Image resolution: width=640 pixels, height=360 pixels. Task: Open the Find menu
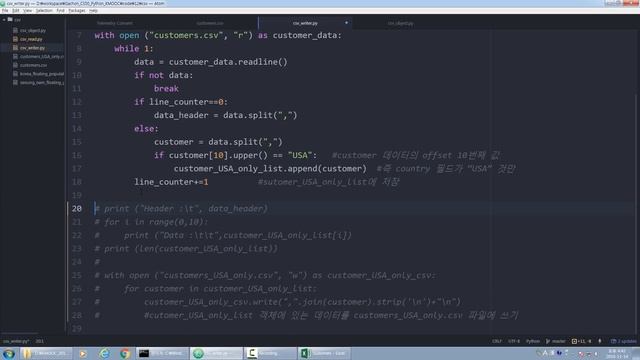click(x=60, y=11)
